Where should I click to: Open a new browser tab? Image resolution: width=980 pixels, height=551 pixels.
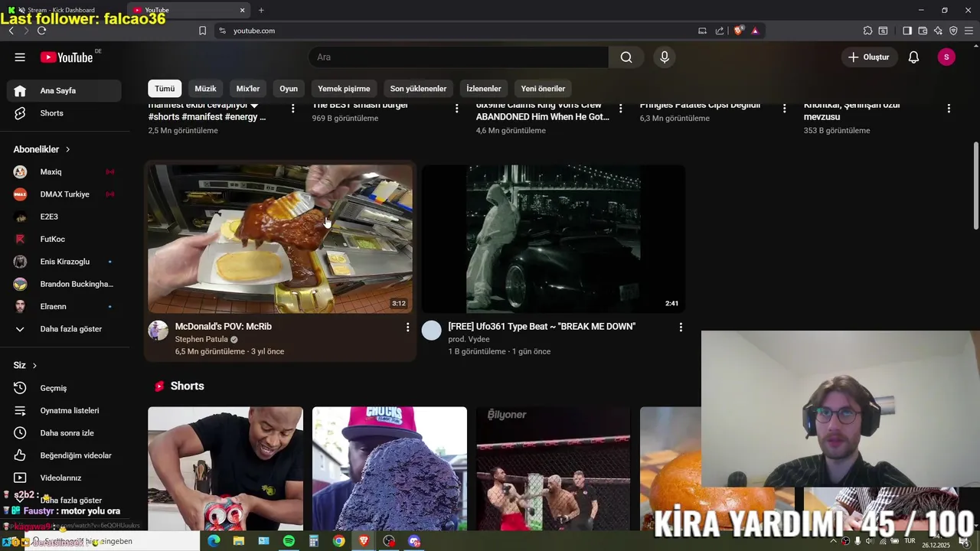click(261, 10)
